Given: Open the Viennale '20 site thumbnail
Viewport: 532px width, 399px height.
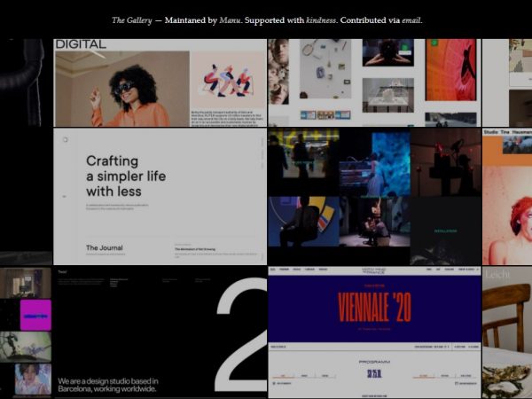Looking at the screenshot, I should pos(373,332).
